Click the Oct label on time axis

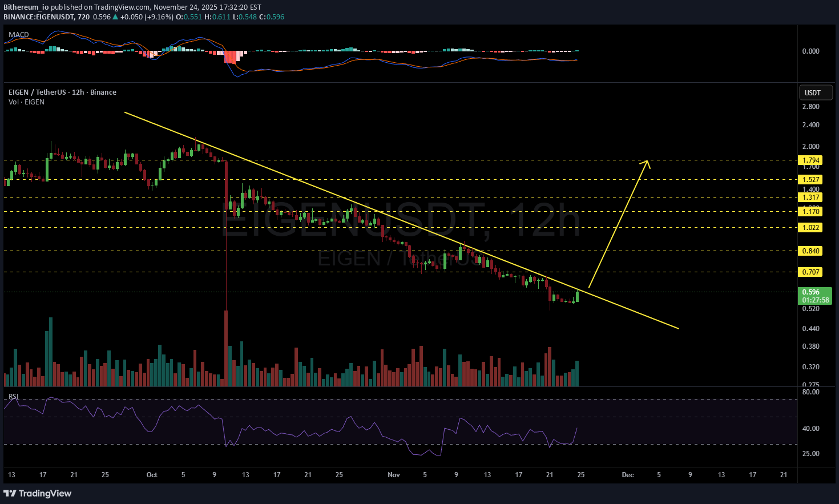click(x=152, y=475)
